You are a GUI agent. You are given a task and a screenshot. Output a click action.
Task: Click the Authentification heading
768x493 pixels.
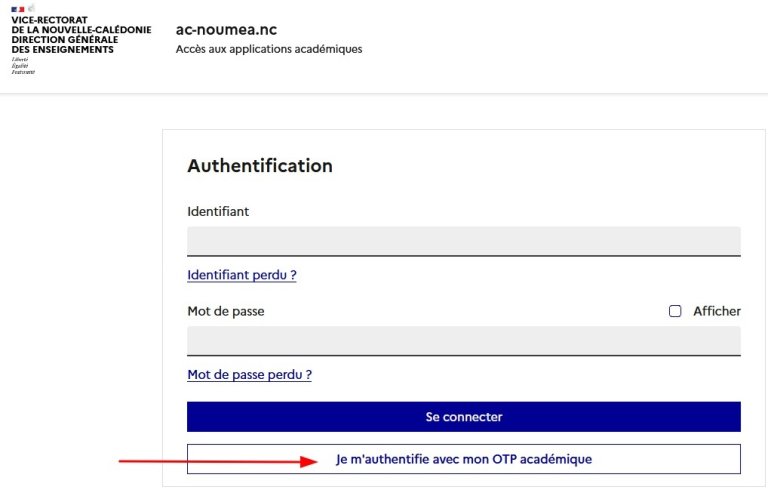(x=260, y=166)
